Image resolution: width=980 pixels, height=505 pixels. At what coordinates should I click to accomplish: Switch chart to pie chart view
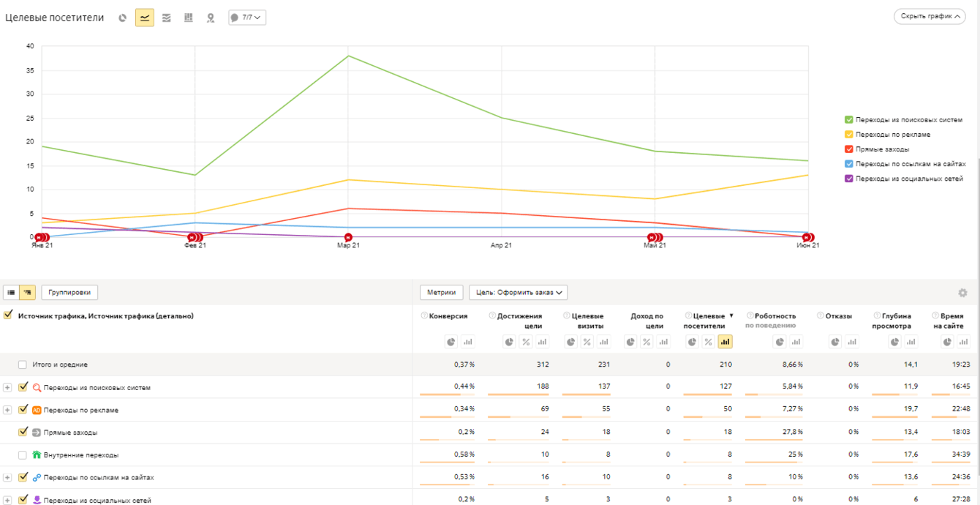pyautogui.click(x=123, y=18)
